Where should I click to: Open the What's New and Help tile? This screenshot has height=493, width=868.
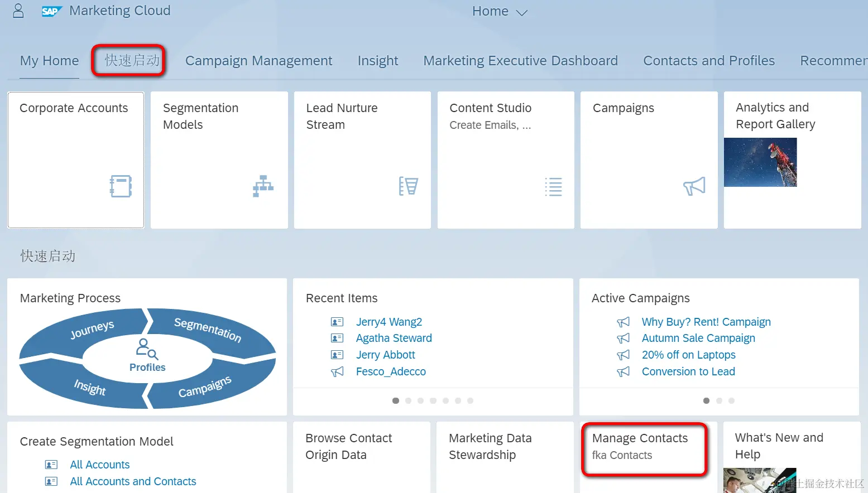coord(792,457)
